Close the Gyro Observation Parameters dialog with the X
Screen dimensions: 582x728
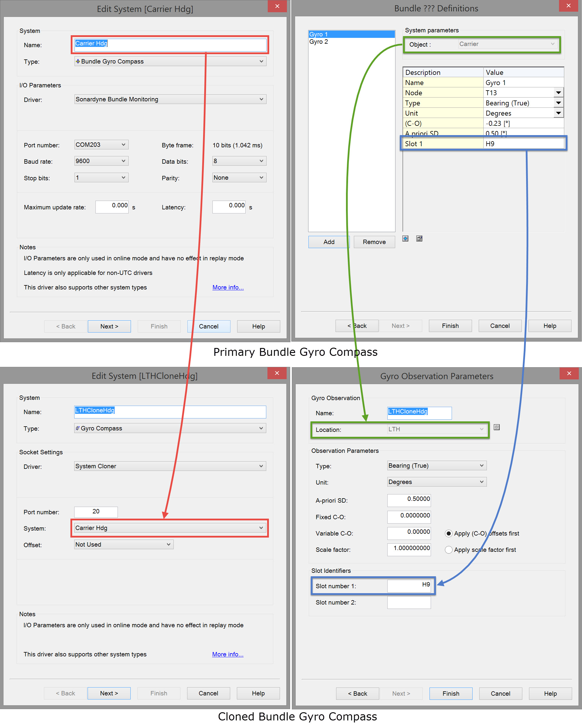pos(569,373)
